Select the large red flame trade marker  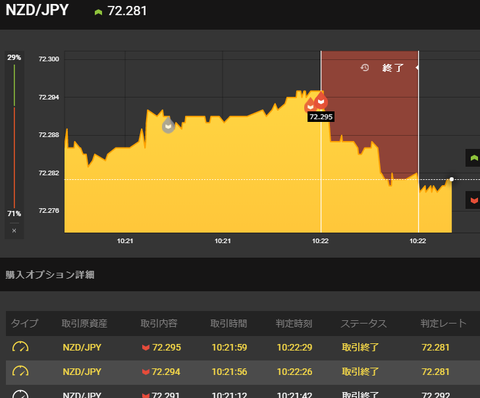321,100
